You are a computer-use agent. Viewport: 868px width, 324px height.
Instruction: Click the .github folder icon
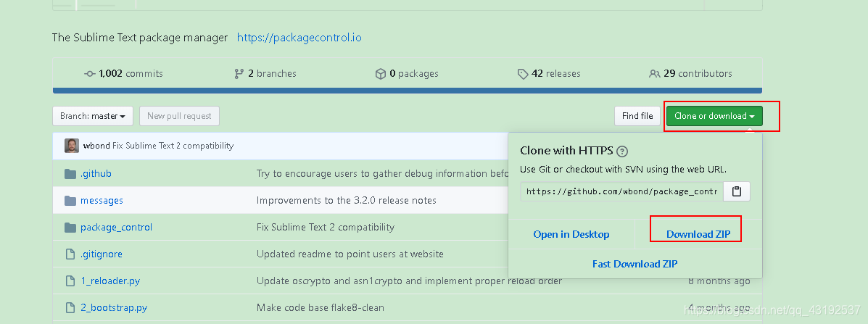(70, 174)
